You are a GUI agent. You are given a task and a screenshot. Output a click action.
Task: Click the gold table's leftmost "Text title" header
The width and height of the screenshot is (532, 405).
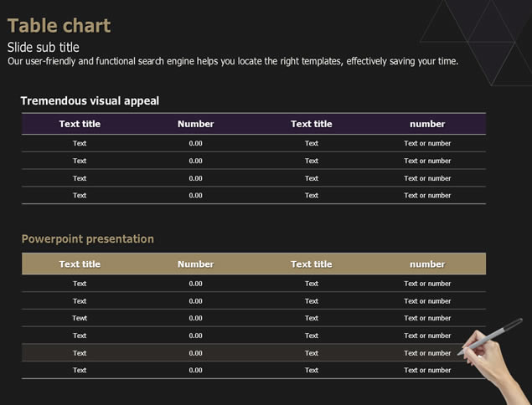(x=80, y=264)
